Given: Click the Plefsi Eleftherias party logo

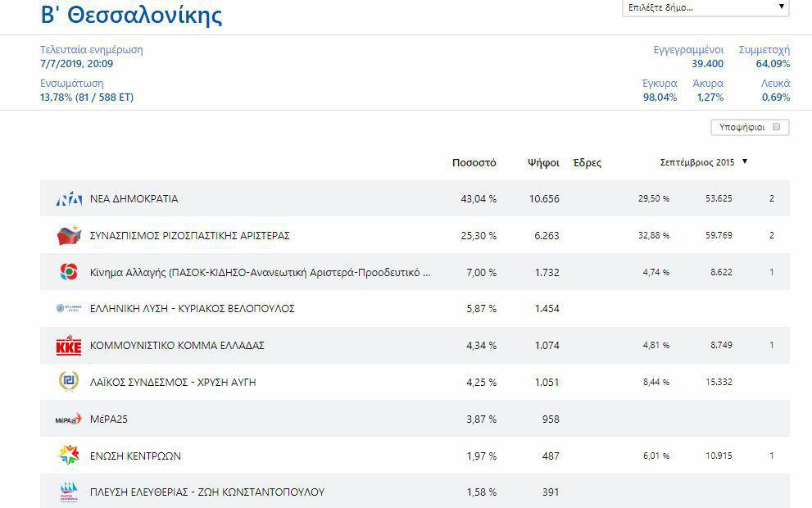Looking at the screenshot, I should click(69, 492).
